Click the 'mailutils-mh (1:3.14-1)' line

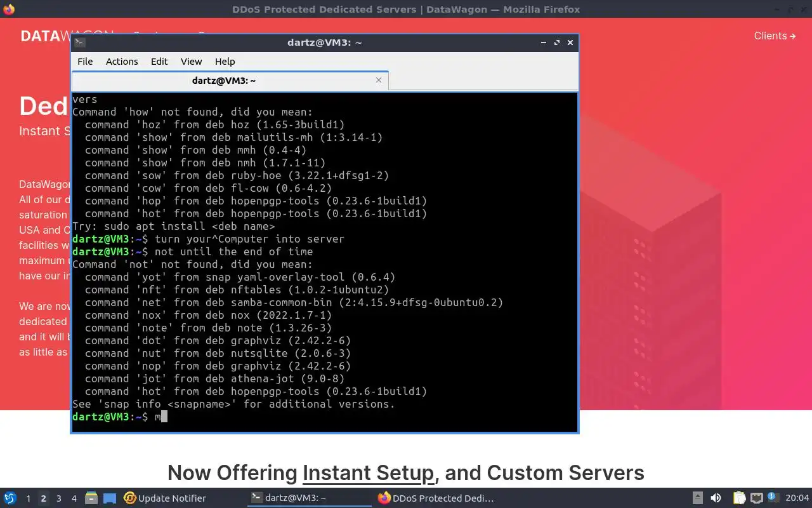coord(233,137)
